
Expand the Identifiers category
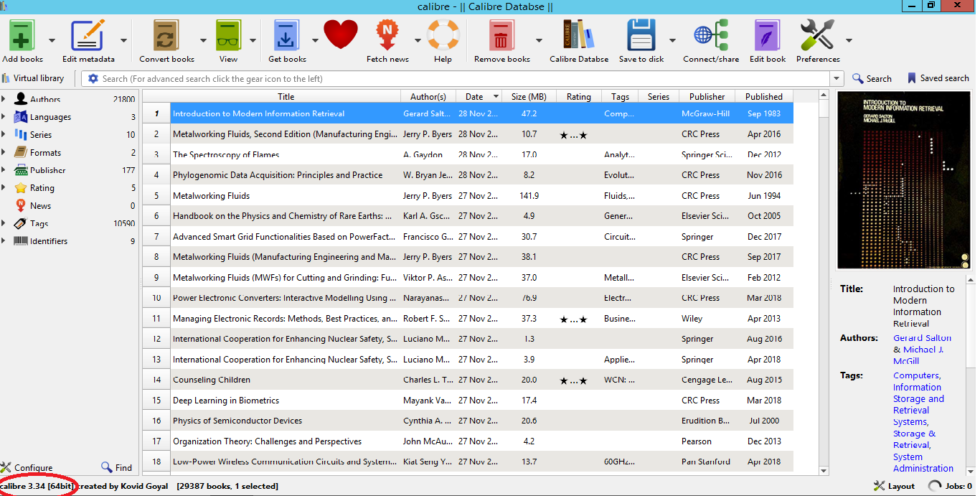tap(4, 241)
